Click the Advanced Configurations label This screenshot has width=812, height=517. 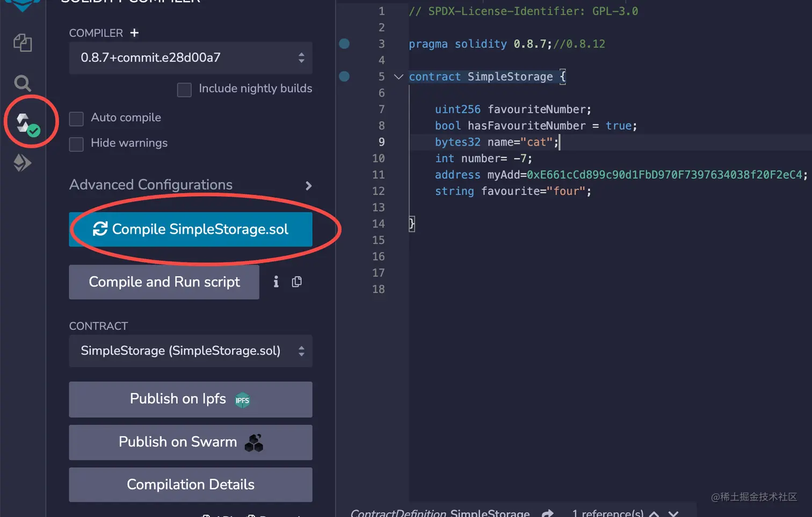pyautogui.click(x=151, y=185)
